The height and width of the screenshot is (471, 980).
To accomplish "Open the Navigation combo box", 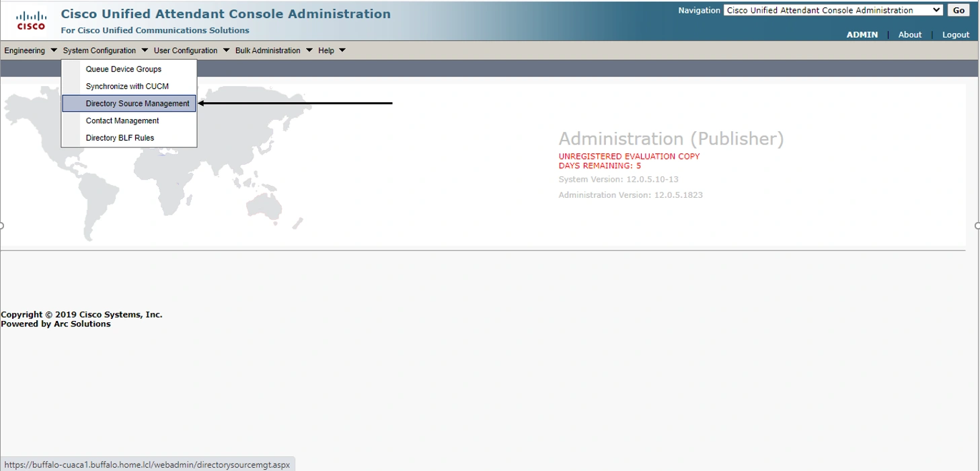I will point(833,10).
